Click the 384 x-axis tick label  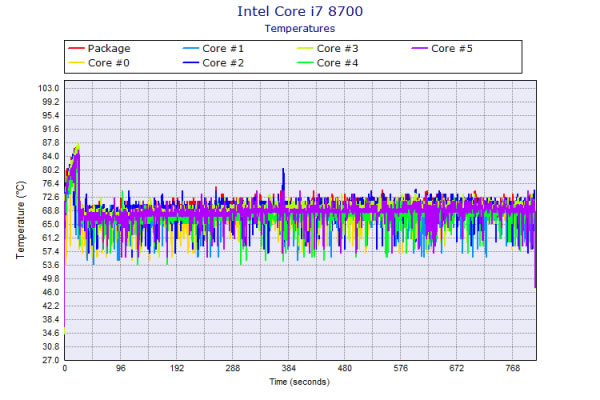289,368
